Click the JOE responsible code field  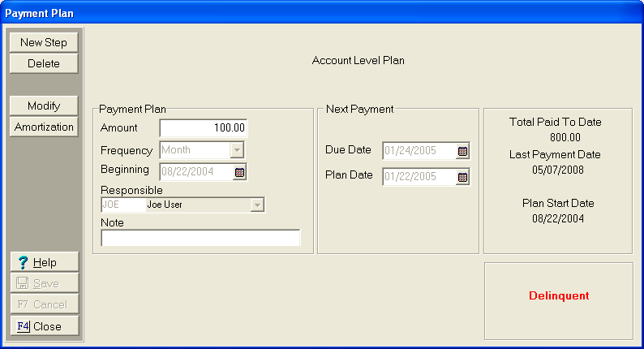coord(122,205)
